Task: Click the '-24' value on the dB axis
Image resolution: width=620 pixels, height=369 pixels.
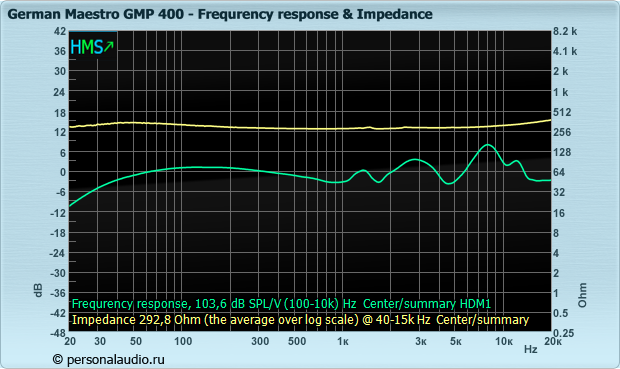Action: click(x=58, y=253)
